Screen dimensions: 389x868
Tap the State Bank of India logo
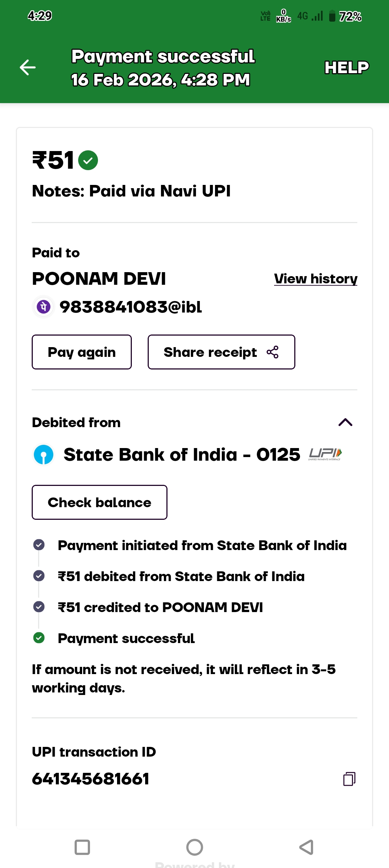pos(44,455)
